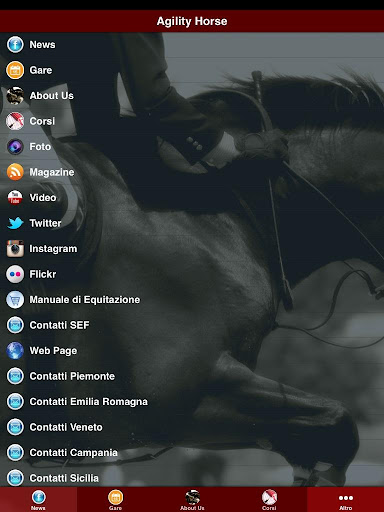Screen dimensions: 384x512
Task: Open the Foto camera lens icon
Action: (15, 147)
